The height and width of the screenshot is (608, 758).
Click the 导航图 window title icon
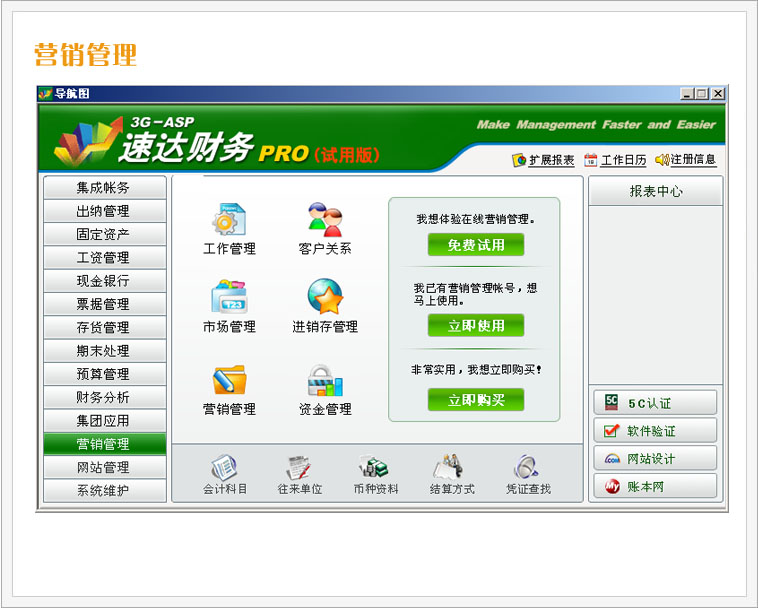tap(45, 93)
